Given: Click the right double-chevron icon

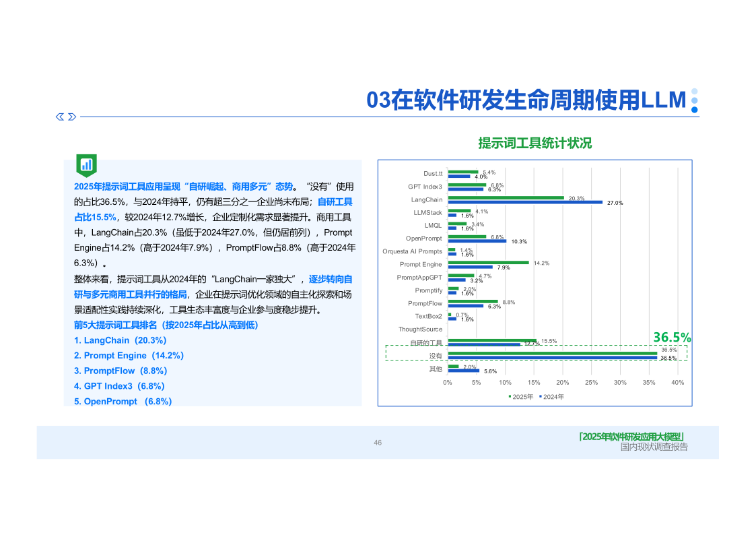Looking at the screenshot, I should click(x=72, y=117).
